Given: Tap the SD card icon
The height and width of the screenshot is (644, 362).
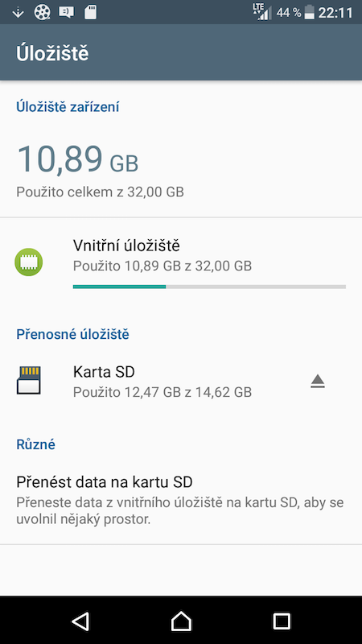Looking at the screenshot, I should 29,381.
